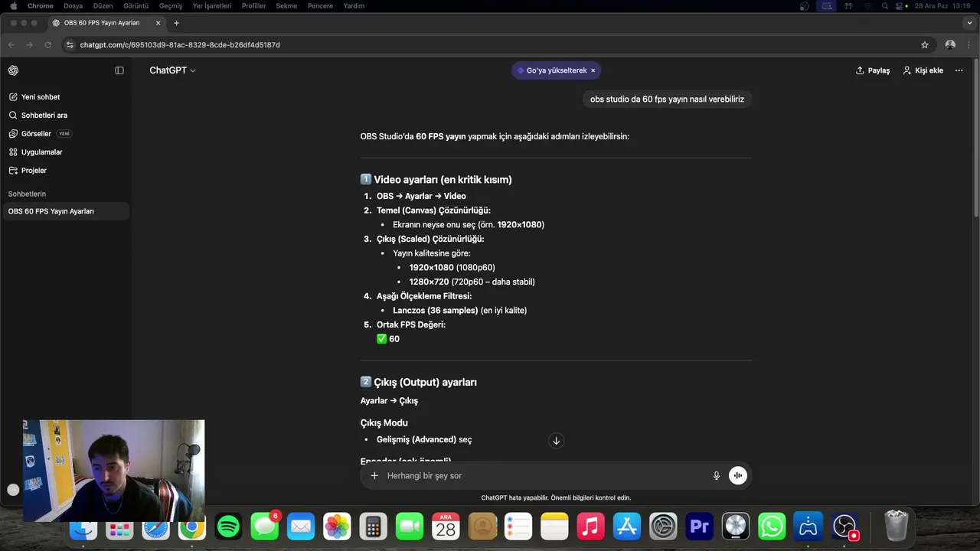Screen dimensions: 980x551
Task: Click the chatgpt.com address bar URL
Action: 180,45
